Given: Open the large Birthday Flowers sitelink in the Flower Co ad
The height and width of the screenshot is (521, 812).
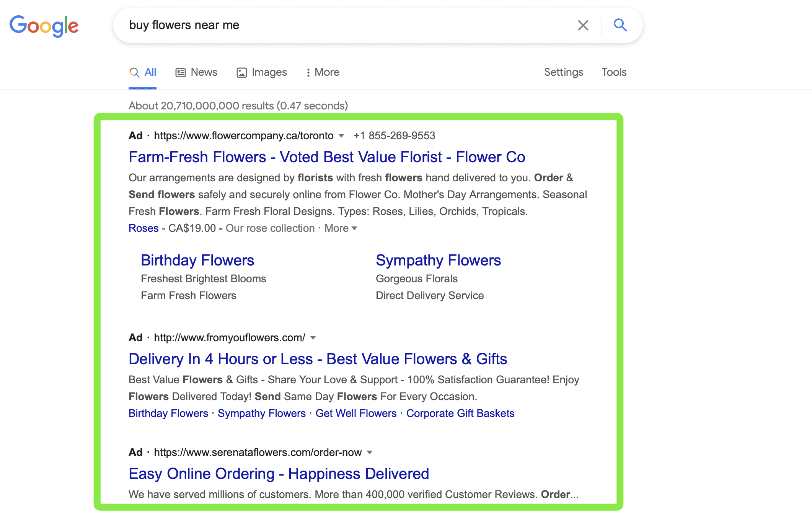Looking at the screenshot, I should coord(197,260).
